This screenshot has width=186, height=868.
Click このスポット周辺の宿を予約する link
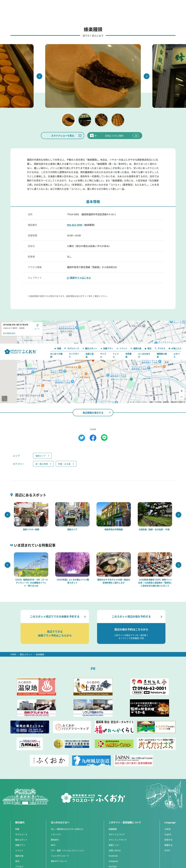(x=131, y=617)
